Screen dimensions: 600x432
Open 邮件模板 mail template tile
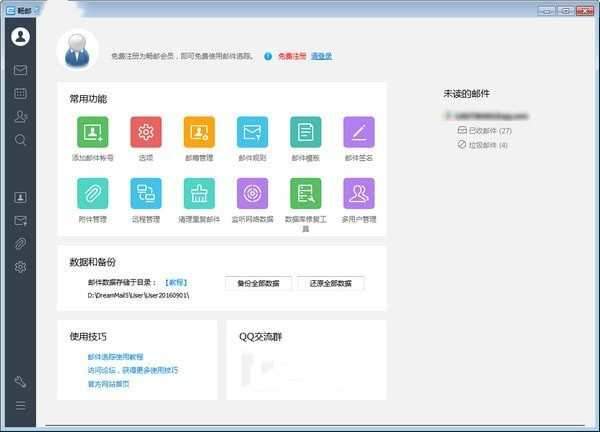(305, 132)
